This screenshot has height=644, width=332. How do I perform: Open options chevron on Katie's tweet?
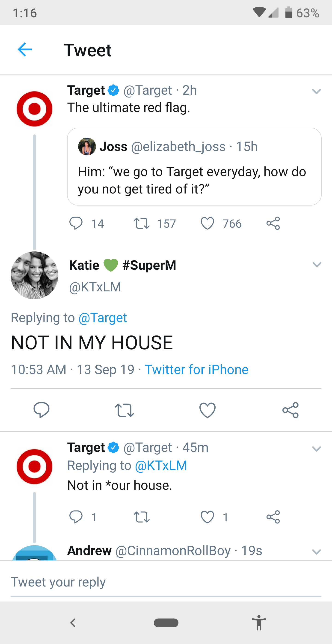pos(317,264)
